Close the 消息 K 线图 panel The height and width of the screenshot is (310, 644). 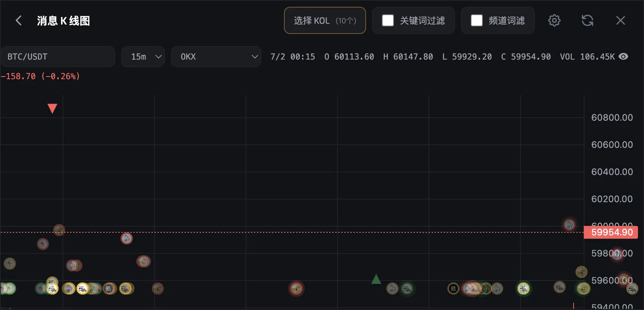620,20
